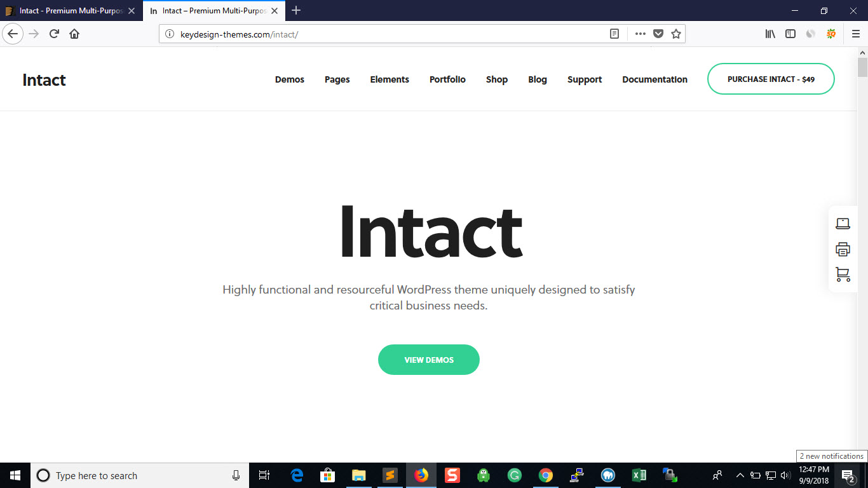Open Google Chrome from the taskbar
Screen dimensions: 868x488
point(545,475)
